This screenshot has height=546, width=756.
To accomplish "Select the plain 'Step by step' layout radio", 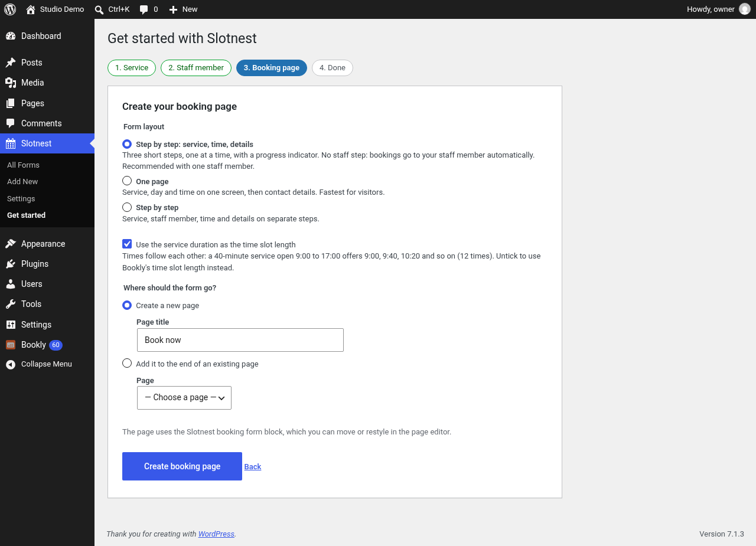I will tap(127, 207).
